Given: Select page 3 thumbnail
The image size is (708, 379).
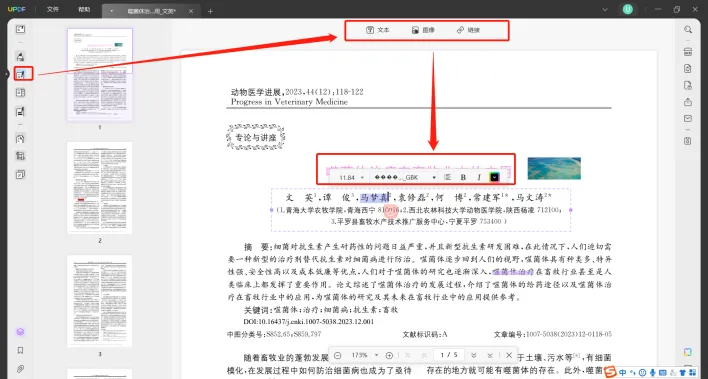Looking at the screenshot, I should 100,301.
